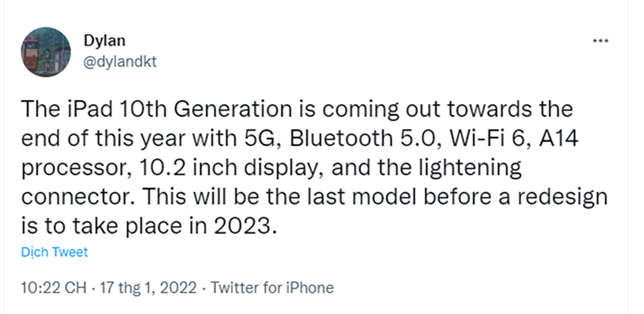The width and height of the screenshot is (644, 314).
Task: Translate the post via Dịch Tweet
Action: (x=54, y=252)
